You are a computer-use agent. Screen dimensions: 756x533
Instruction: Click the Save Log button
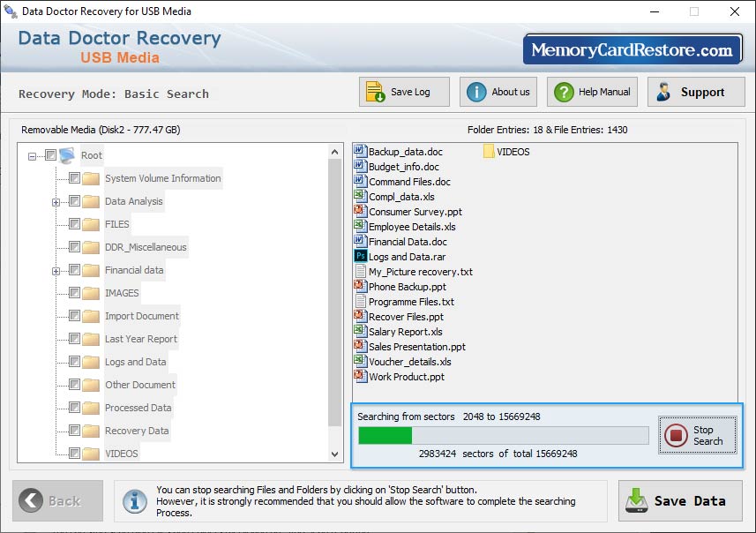click(x=404, y=92)
